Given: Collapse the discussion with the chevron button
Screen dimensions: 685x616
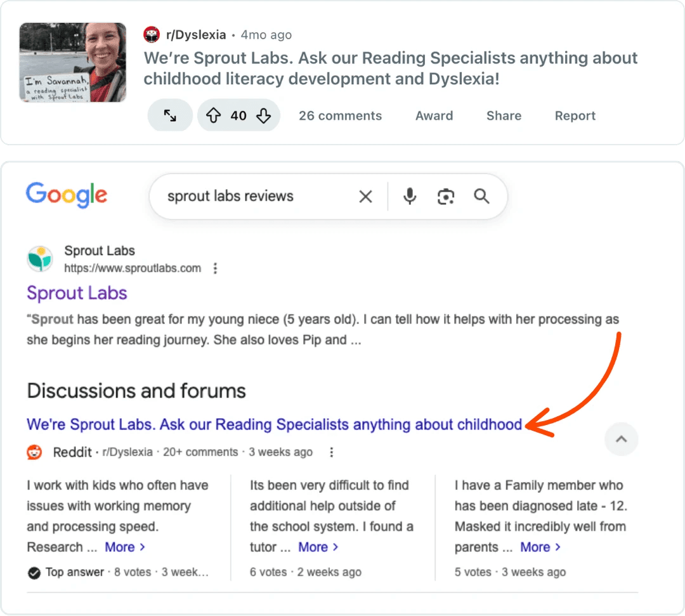Looking at the screenshot, I should tap(621, 439).
